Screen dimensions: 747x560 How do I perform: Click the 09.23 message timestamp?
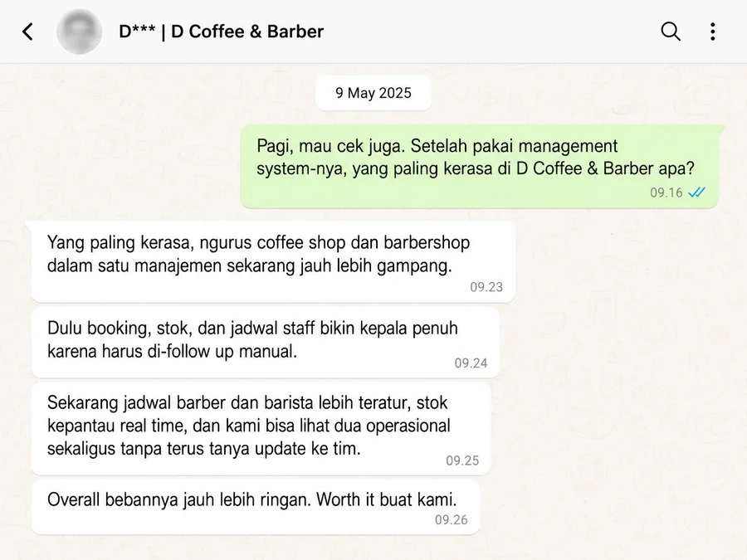[x=486, y=287]
